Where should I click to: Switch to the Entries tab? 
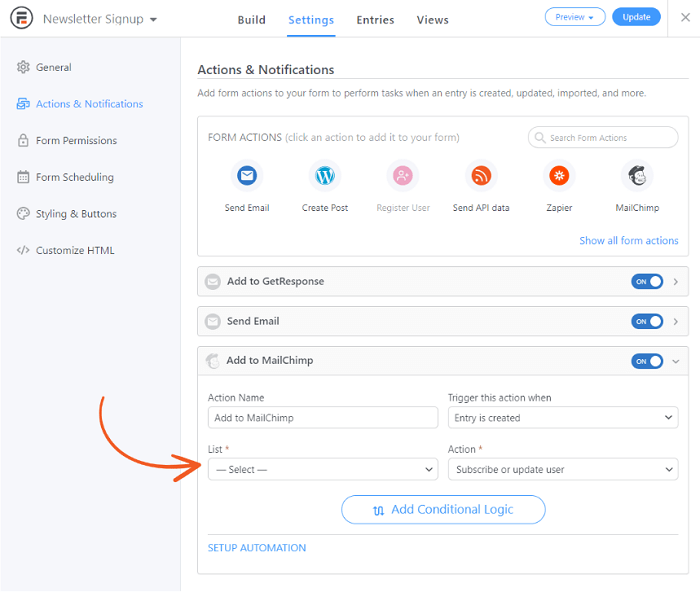point(375,20)
